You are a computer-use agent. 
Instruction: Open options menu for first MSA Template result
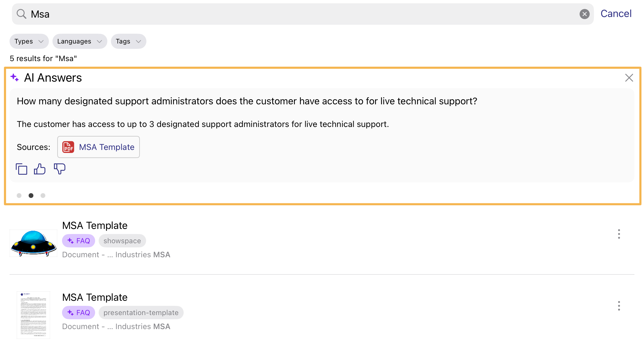(619, 234)
